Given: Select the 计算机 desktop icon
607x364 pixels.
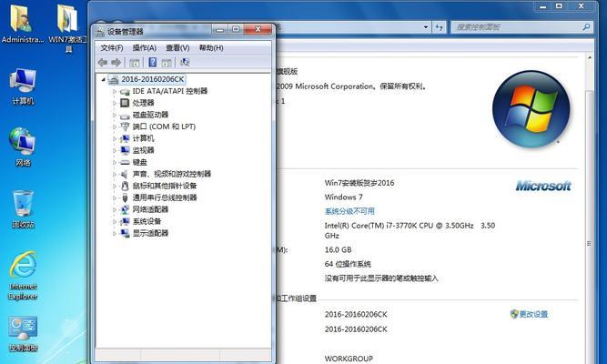Looking at the screenshot, I should [x=23, y=86].
